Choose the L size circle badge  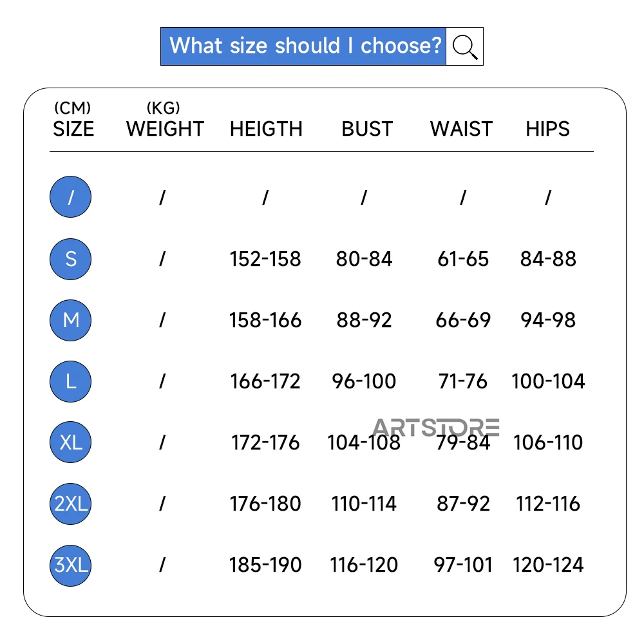pyautogui.click(x=70, y=381)
